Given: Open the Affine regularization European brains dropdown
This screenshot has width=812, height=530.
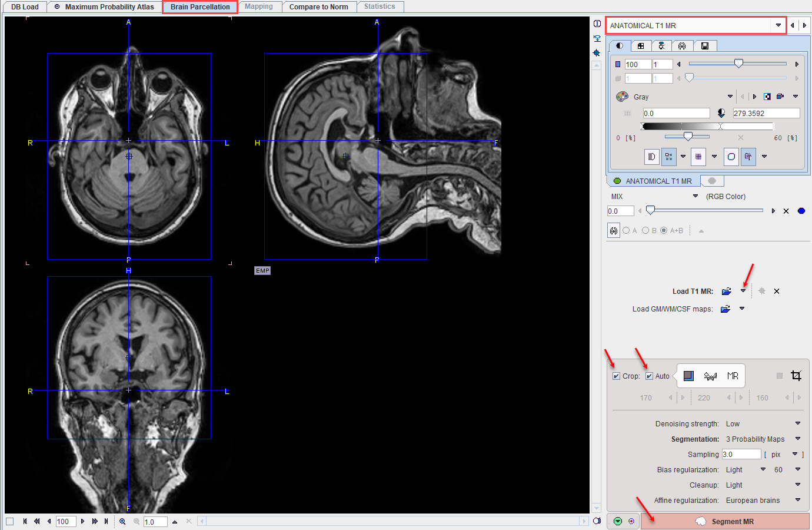Looking at the screenshot, I should [798, 500].
